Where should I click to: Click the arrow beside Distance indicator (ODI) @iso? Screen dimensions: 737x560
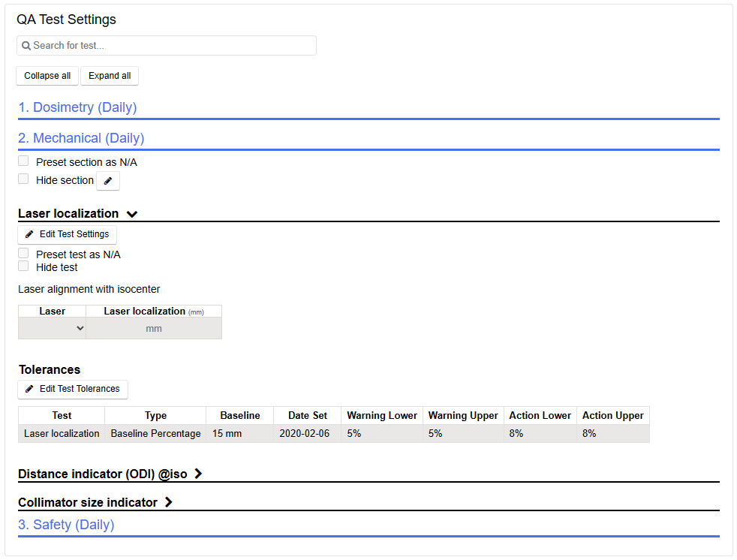197,474
